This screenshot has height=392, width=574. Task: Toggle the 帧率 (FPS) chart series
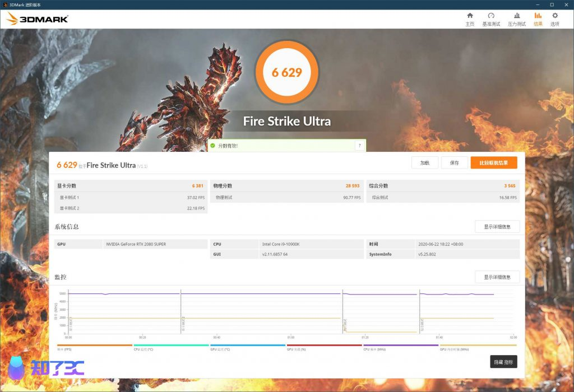tap(94, 347)
